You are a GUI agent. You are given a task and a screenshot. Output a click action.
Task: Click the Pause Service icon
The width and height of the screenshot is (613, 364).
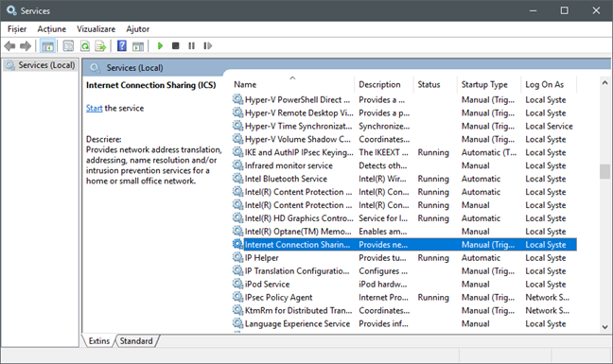[x=191, y=46]
